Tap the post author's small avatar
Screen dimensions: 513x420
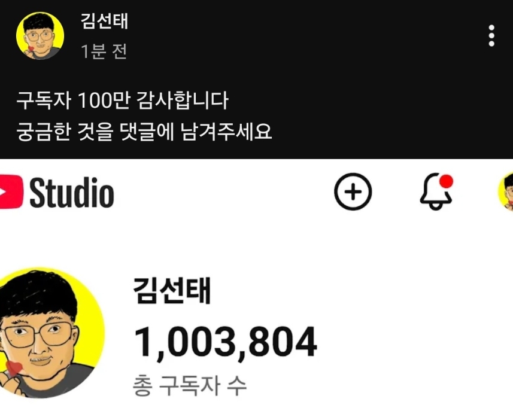click(x=40, y=36)
